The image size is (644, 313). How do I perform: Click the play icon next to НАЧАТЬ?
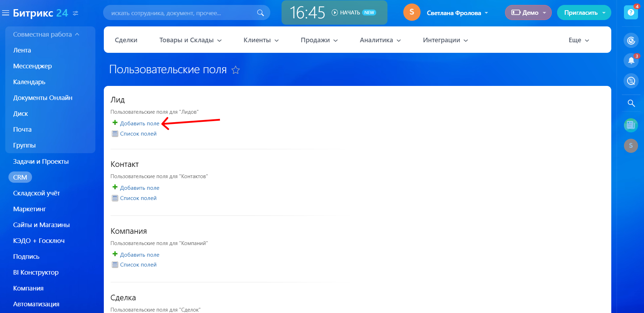335,12
